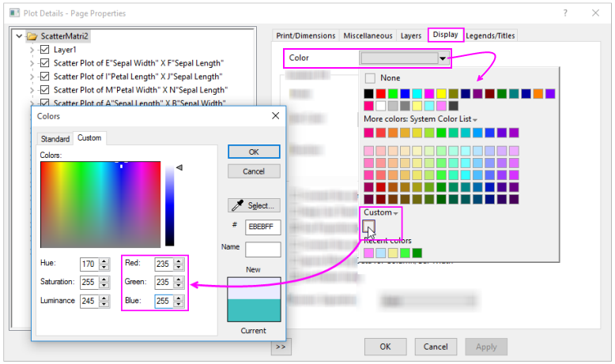Click OK in Plot Details dialog
The image size is (615, 364).
pos(385,347)
